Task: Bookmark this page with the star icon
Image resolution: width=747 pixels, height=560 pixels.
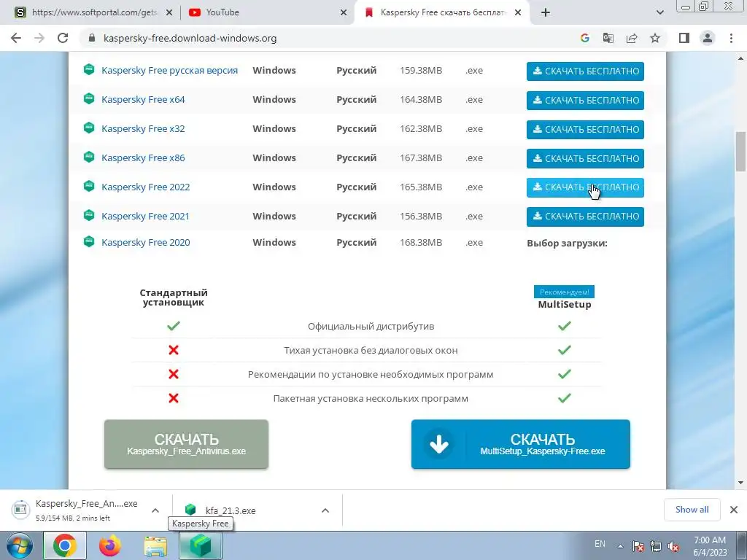Action: 655,38
